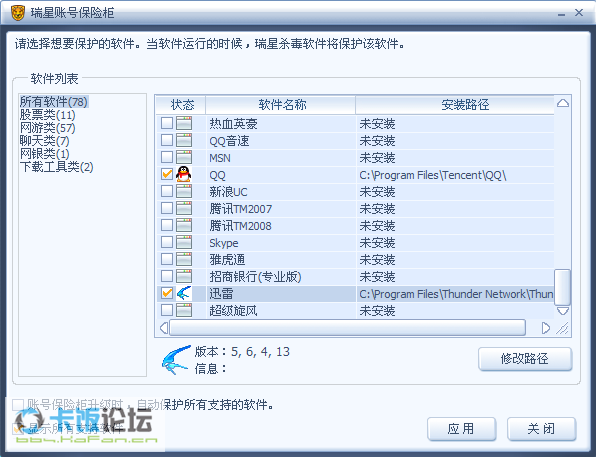The width and height of the screenshot is (596, 457).
Task: Click 未安装 in the MSN row
Action: (x=377, y=158)
